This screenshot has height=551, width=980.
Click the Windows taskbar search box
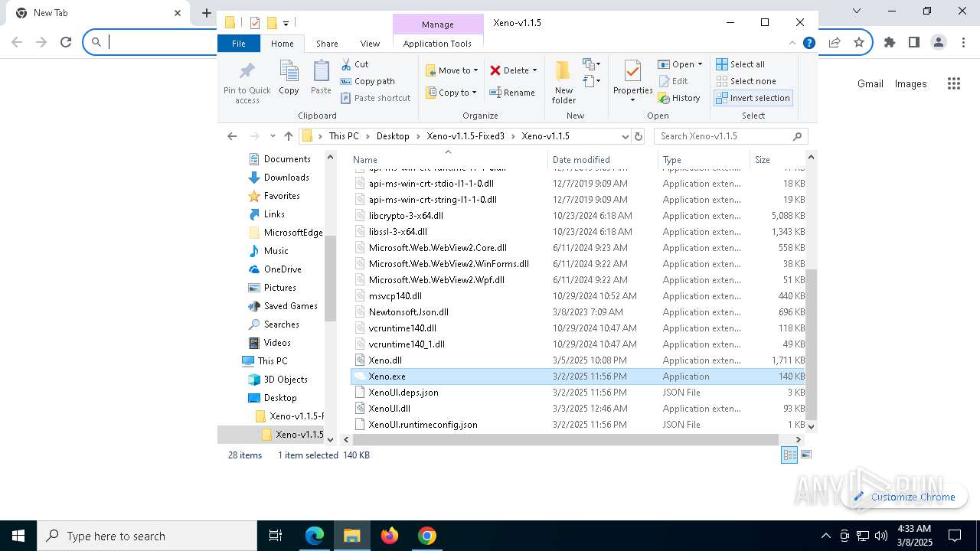(x=147, y=536)
